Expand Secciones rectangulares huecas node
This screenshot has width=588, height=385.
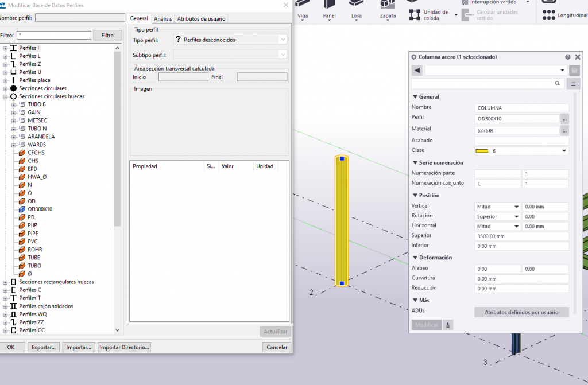pos(5,282)
